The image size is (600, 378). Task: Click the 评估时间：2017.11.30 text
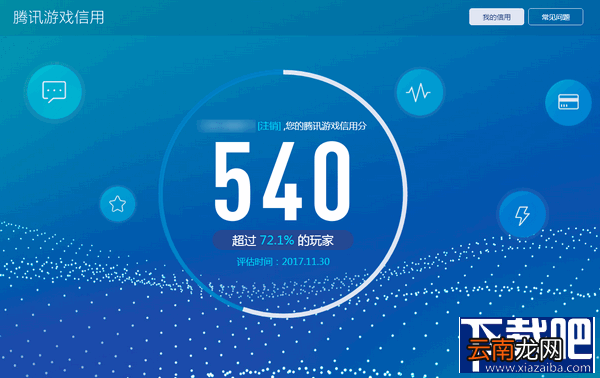(283, 262)
